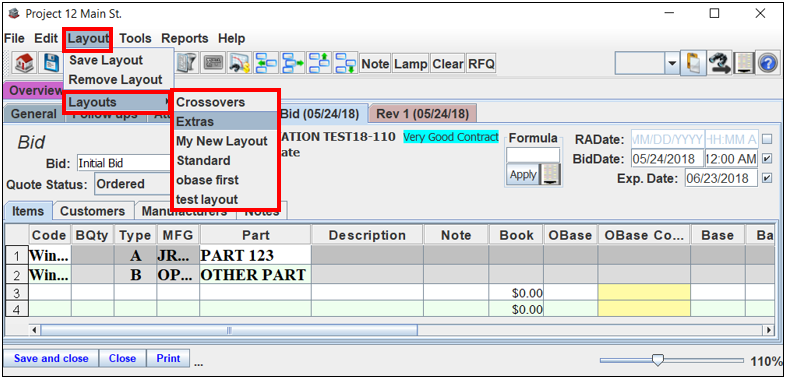The width and height of the screenshot is (787, 381).
Task: Open the Tools menu
Action: click(136, 39)
